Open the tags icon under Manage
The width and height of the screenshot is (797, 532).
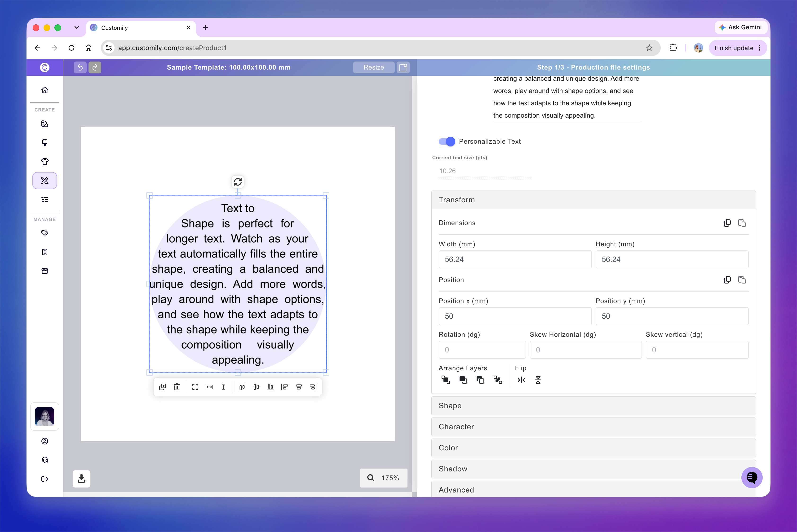click(x=45, y=233)
